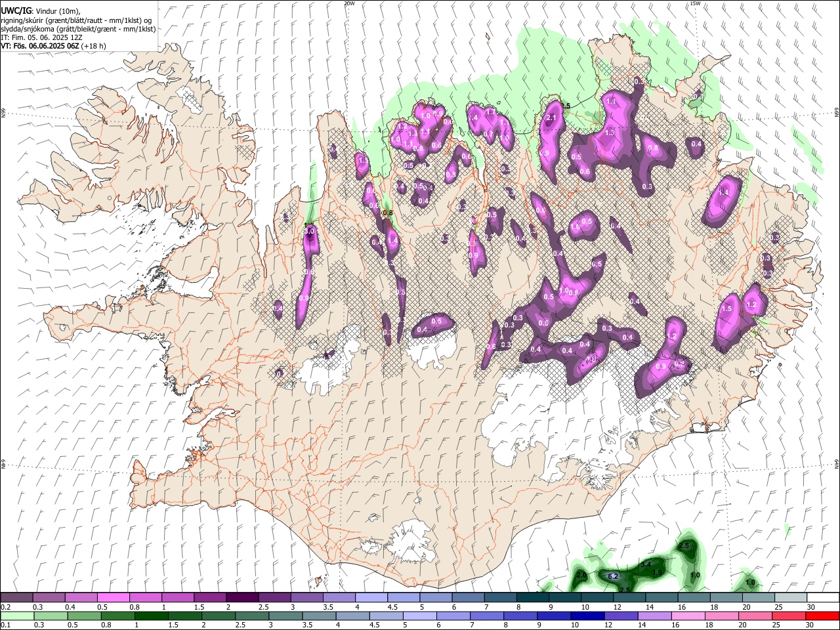Screen dimensions: 840x630
Task: Click the pink 18 rain legend swatch in the bottom row
Action: tap(722, 616)
